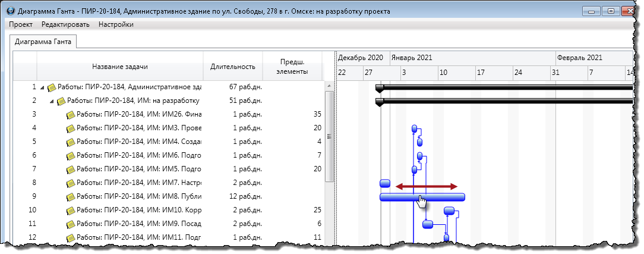This screenshot has height=254, width=644.
Task: Click the application icon in title bar
Action: (10, 11)
